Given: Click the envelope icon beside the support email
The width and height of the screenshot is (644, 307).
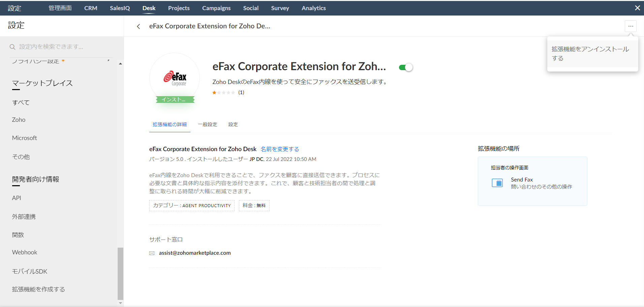Looking at the screenshot, I should coord(152,253).
